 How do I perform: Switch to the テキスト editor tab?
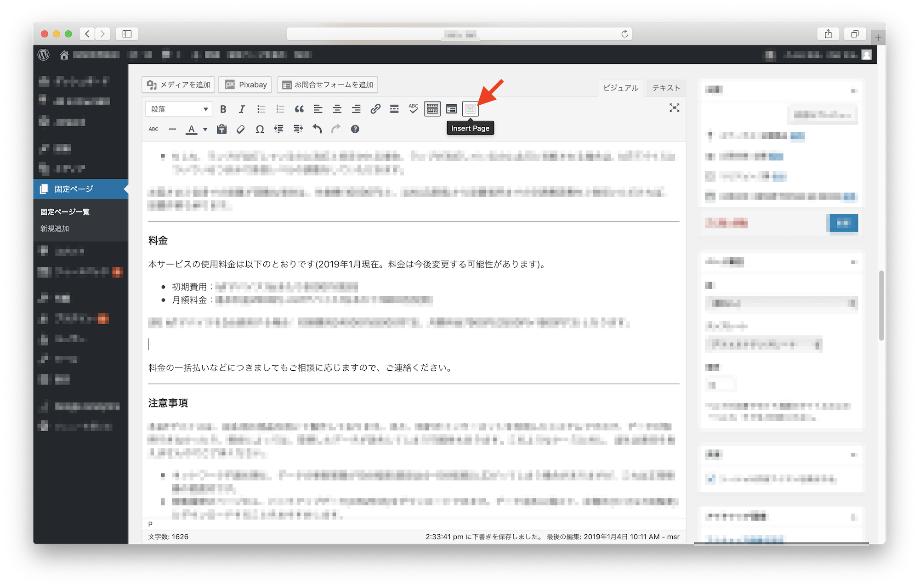tap(666, 88)
